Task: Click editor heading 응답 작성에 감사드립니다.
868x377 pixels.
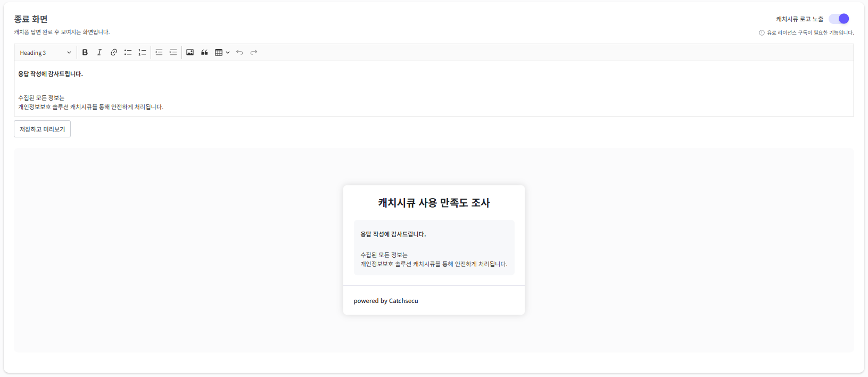Action: click(51, 74)
